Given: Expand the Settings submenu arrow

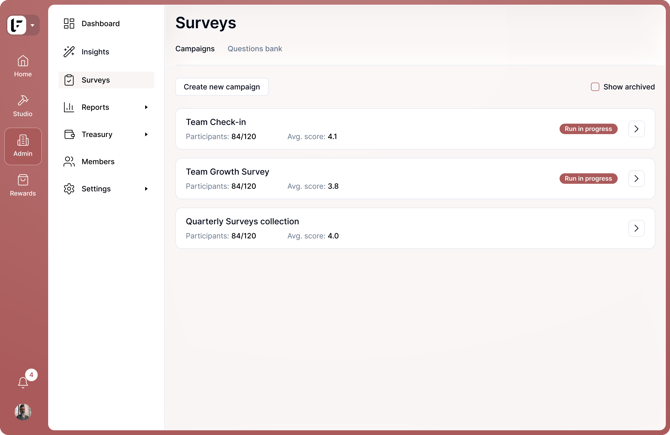Looking at the screenshot, I should (x=146, y=189).
